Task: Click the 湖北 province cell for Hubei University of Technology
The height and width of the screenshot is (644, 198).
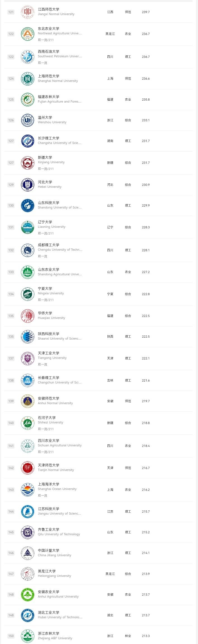Action: [110, 615]
